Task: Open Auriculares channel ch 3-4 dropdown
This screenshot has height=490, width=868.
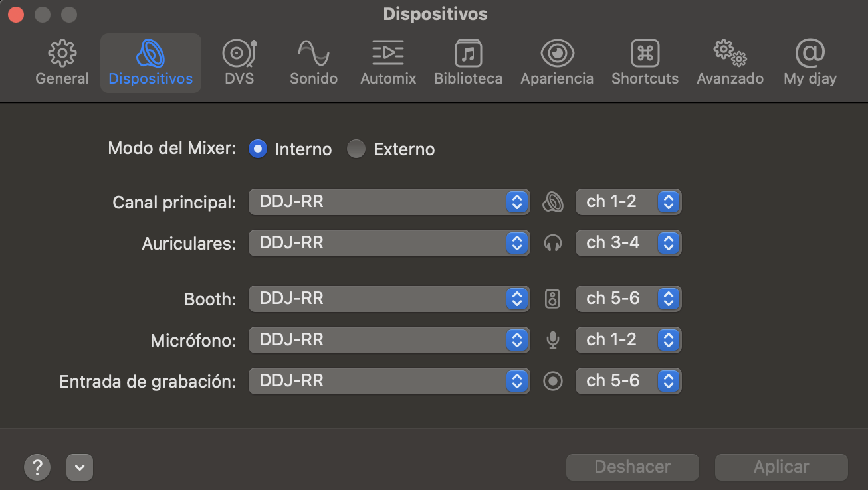Action: (628, 243)
